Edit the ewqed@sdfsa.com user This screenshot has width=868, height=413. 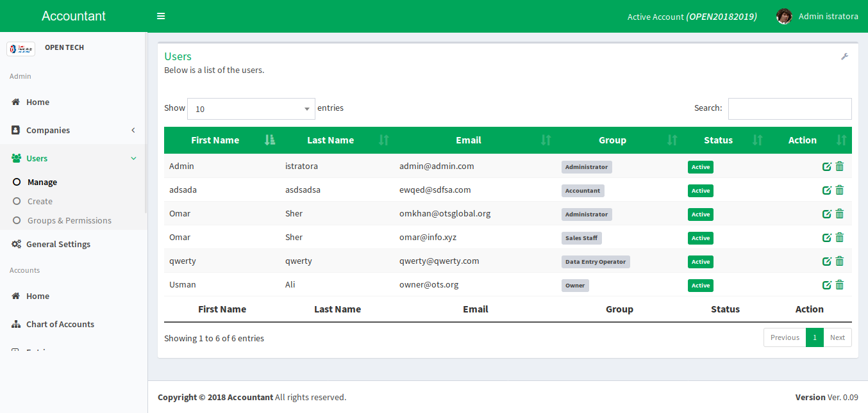click(x=827, y=190)
